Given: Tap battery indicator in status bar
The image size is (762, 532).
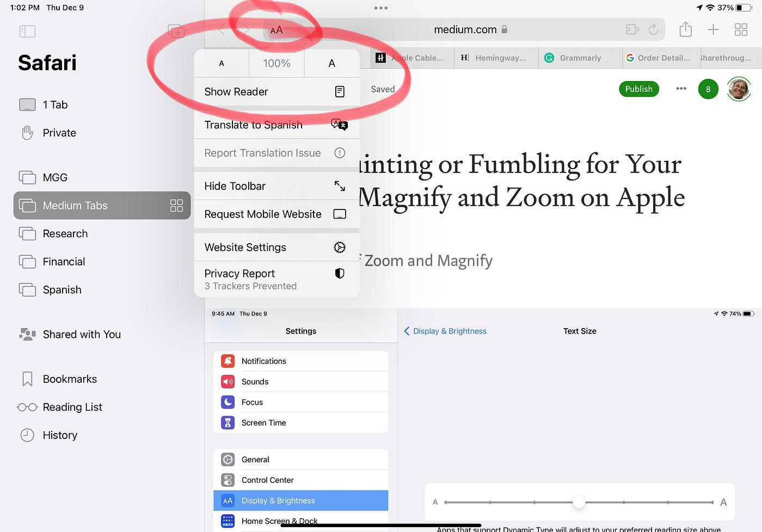Looking at the screenshot, I should [743, 8].
